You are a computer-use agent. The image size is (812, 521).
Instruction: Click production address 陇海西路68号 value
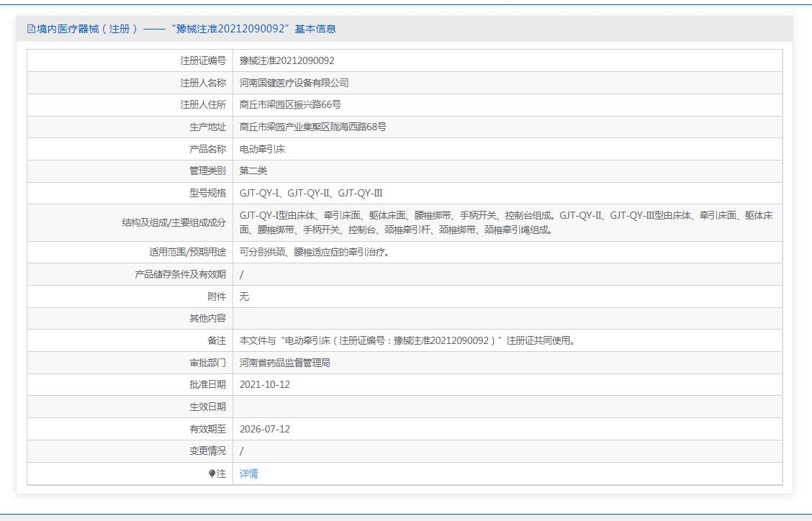312,127
